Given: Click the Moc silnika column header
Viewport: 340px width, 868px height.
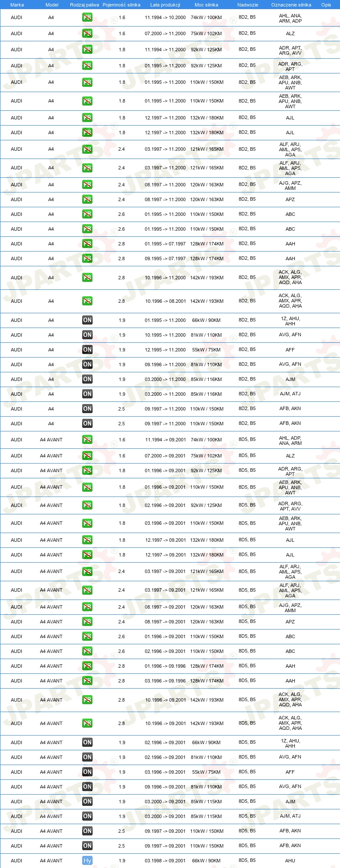Looking at the screenshot, I should [x=207, y=5].
